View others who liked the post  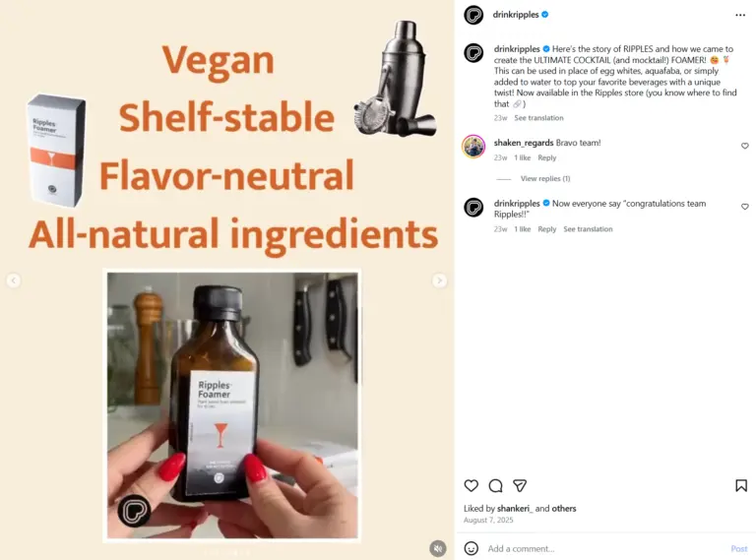point(564,509)
